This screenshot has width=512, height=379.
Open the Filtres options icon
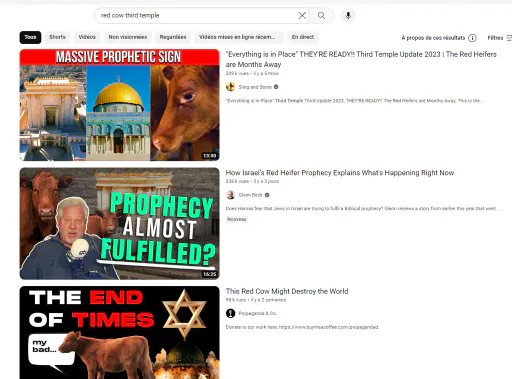point(509,38)
